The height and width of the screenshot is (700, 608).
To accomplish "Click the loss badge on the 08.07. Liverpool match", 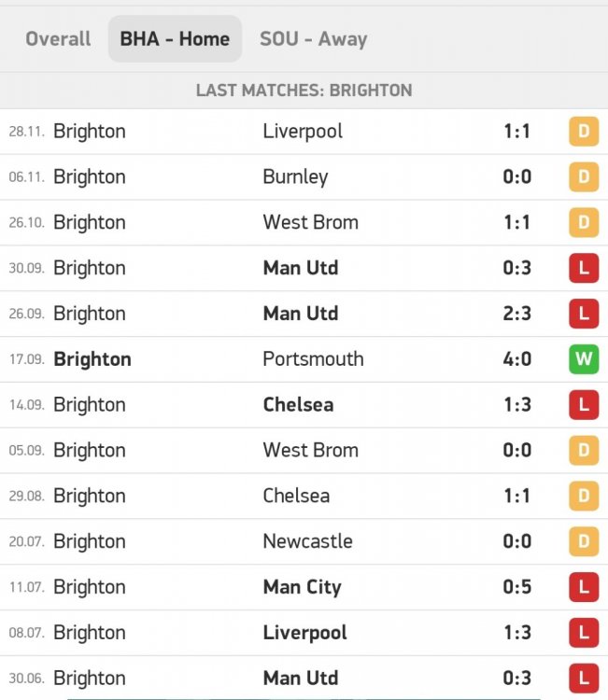I will 584,634.
